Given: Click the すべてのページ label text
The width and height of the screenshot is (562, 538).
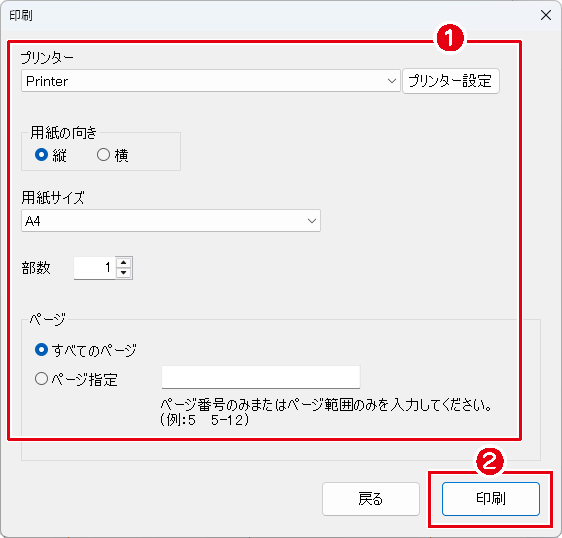Looking at the screenshot, I should [x=94, y=351].
